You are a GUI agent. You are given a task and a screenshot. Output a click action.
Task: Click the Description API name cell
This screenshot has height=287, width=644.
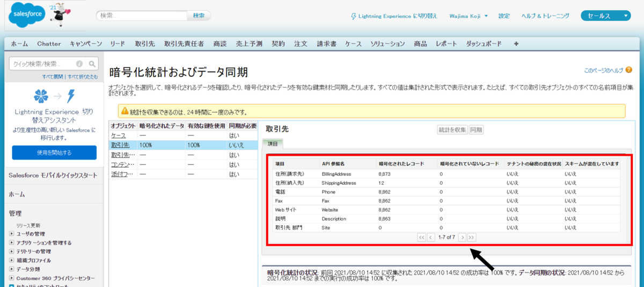(334, 219)
